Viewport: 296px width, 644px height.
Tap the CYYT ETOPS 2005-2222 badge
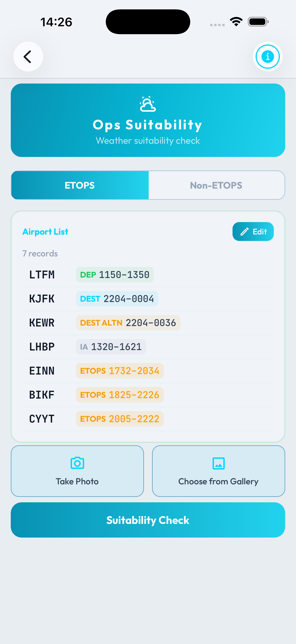120,419
